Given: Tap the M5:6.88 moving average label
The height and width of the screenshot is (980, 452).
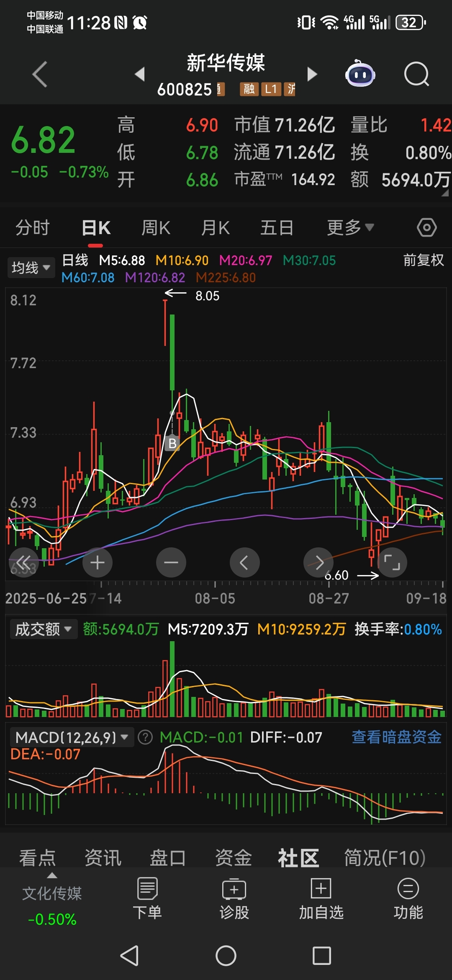Looking at the screenshot, I should click(122, 260).
